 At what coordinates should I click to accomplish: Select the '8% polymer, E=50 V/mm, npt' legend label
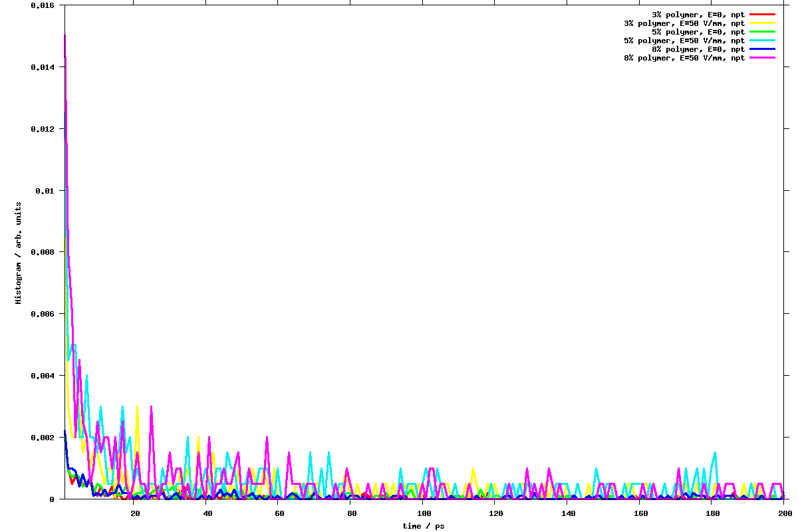click(x=684, y=58)
